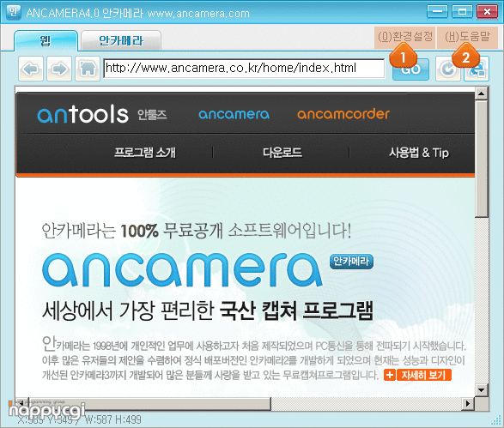Viewport: 504px width, 428px height.
Task: Click the web capture icon beside refresh
Action: 477,69
